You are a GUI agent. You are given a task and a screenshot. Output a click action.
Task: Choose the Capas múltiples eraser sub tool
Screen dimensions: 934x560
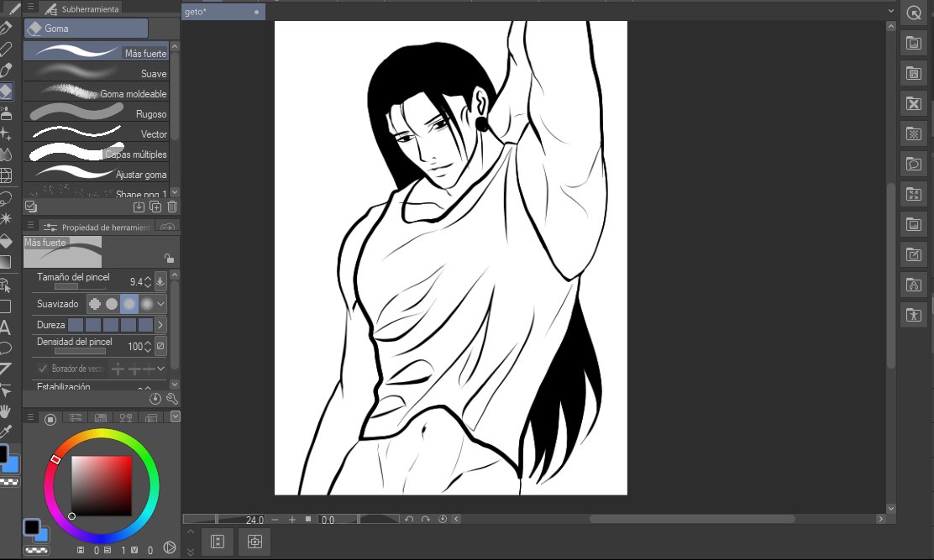pyautogui.click(x=97, y=154)
